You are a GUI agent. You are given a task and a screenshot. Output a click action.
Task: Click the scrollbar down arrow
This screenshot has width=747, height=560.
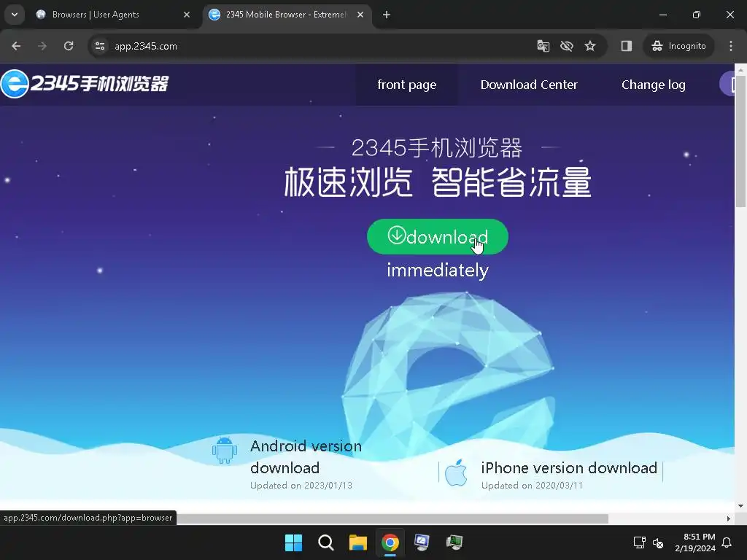tap(740, 506)
